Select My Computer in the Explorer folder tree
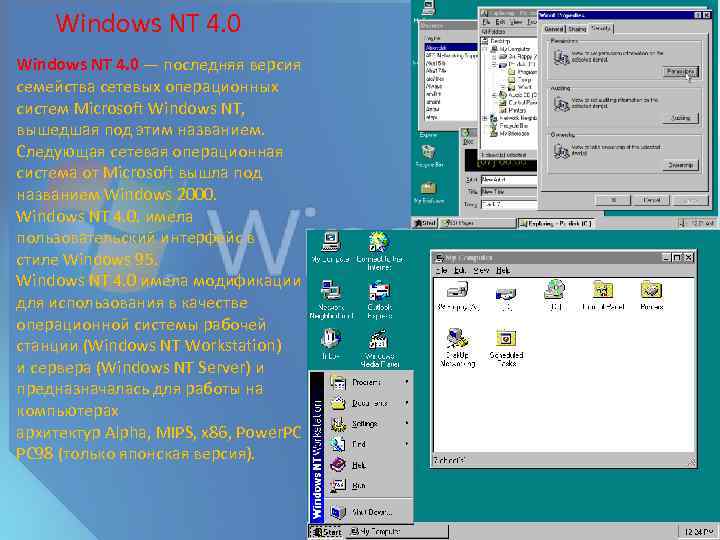 point(511,49)
